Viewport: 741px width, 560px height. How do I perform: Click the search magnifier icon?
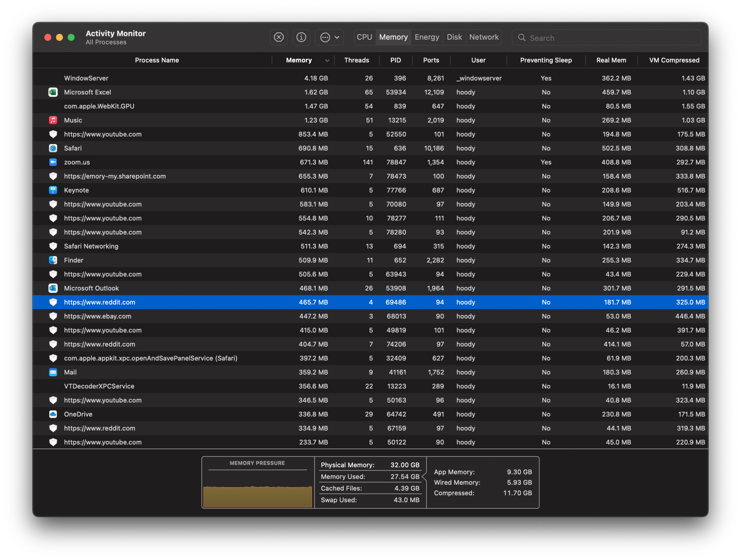coord(522,38)
